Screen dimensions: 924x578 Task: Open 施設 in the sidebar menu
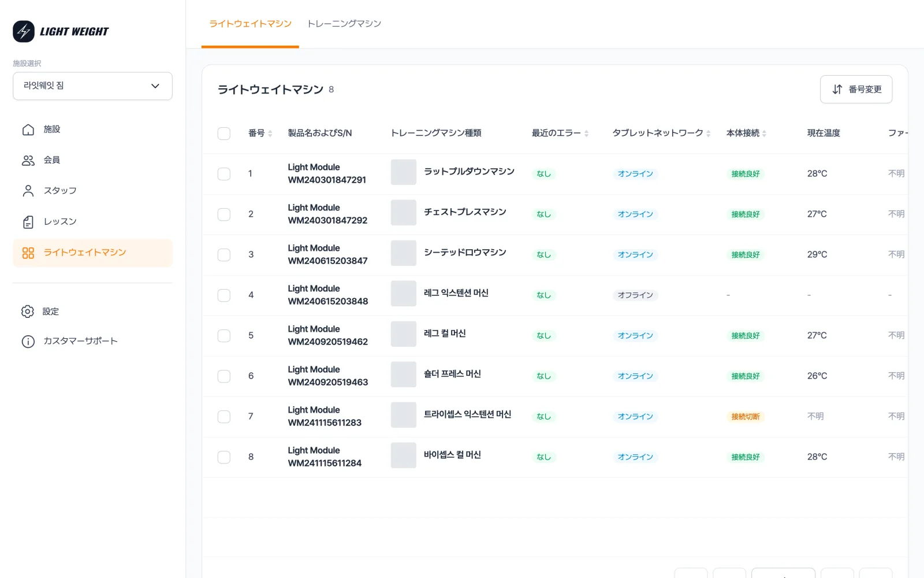click(x=92, y=129)
